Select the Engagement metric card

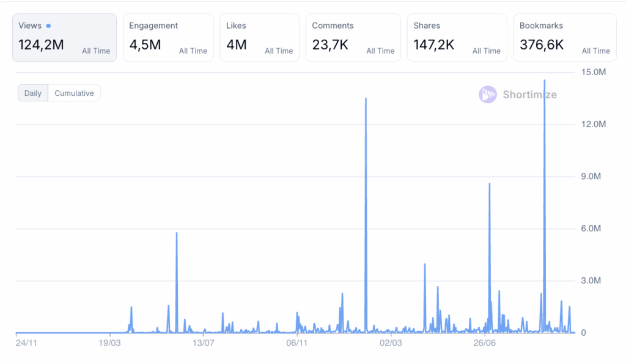(x=168, y=38)
